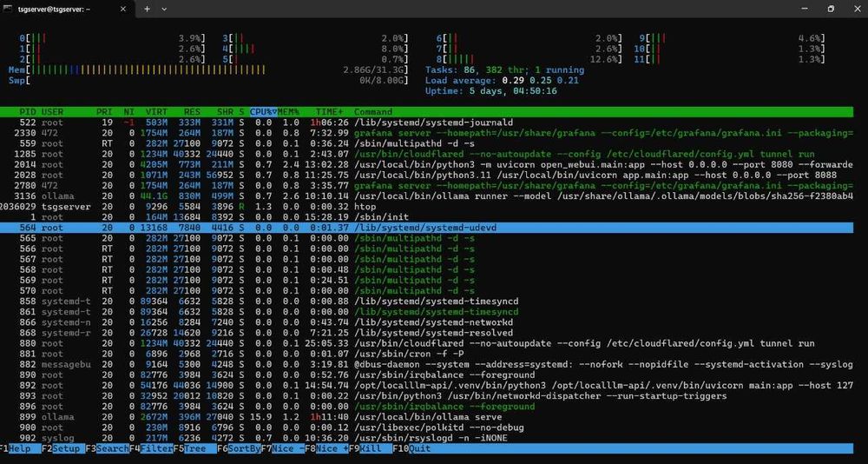
Task: Click F8 Nice + in footer bar
Action: tap(326, 448)
